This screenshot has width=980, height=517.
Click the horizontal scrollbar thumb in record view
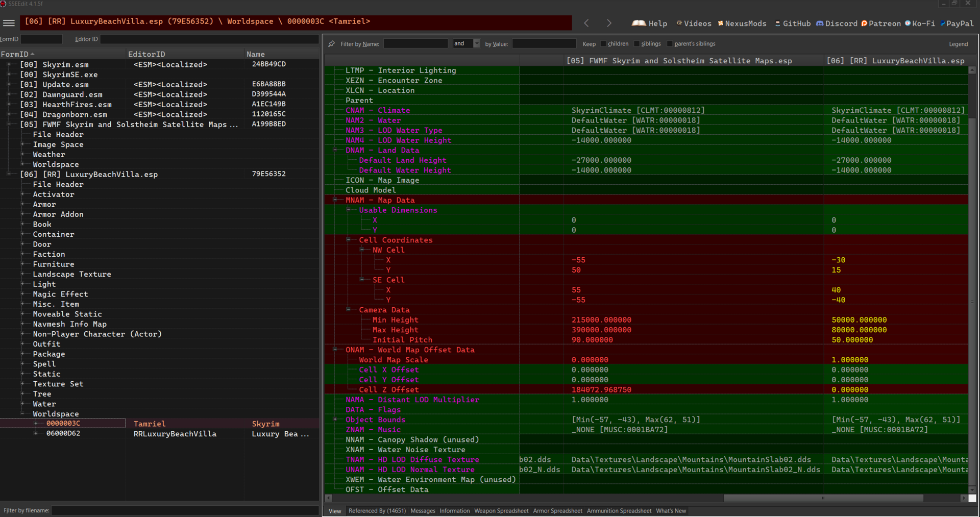click(x=823, y=498)
